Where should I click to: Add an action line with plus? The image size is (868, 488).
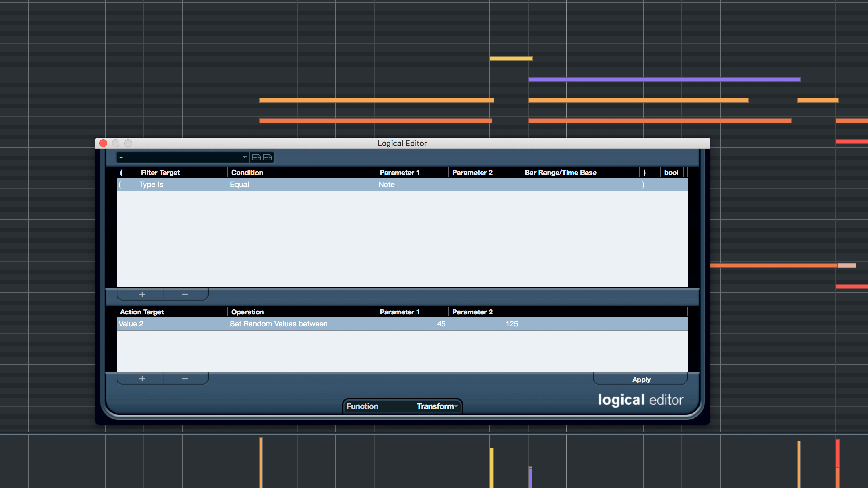pos(142,379)
